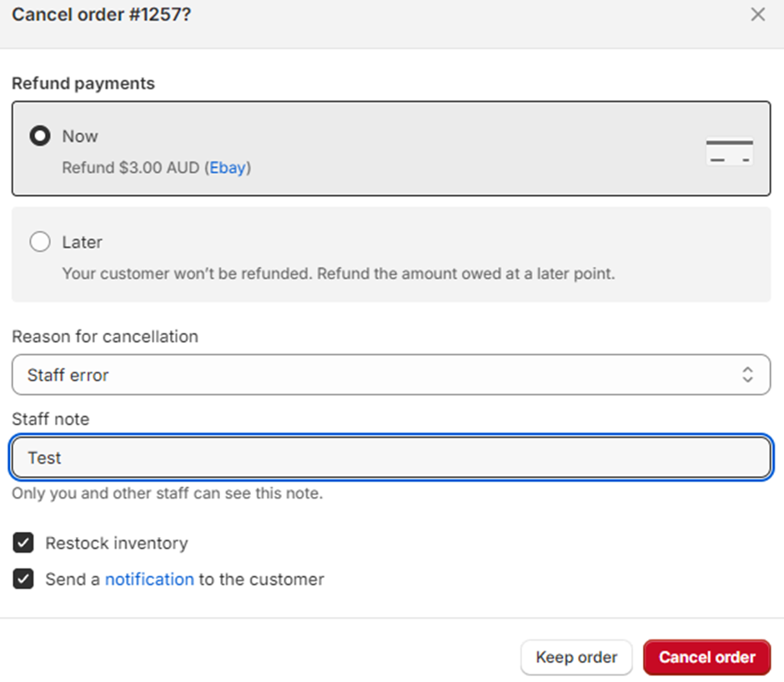The width and height of the screenshot is (784, 682).
Task: Click the Staff note label
Action: [x=51, y=419]
